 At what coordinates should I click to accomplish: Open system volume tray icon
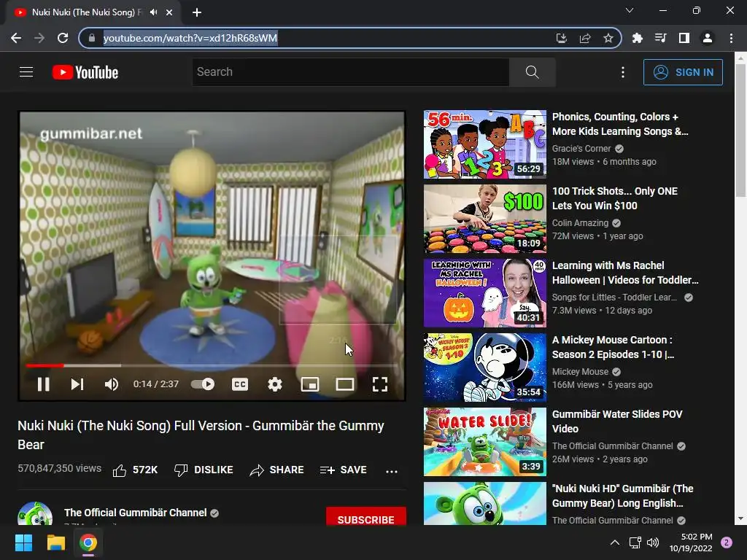pyautogui.click(x=653, y=542)
